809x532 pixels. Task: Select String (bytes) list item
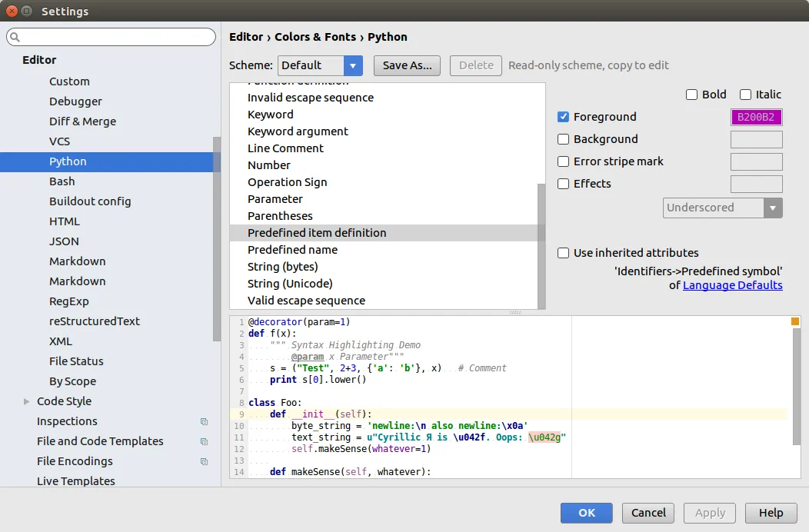pyautogui.click(x=283, y=267)
